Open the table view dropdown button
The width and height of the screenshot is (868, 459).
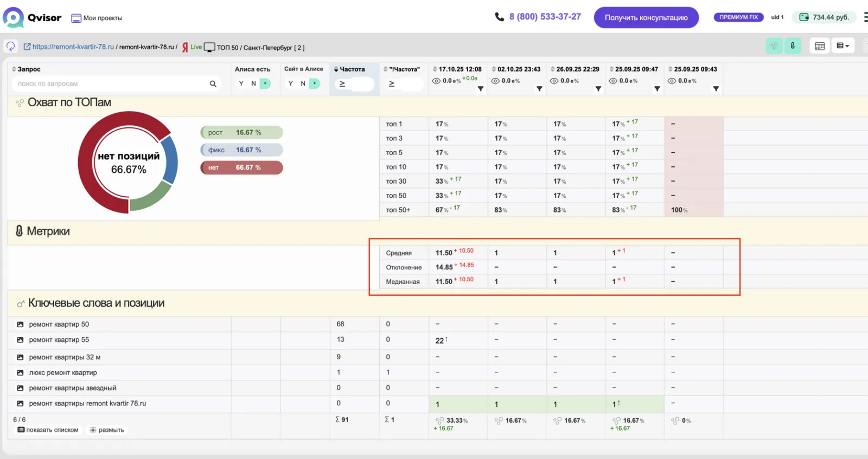[843, 46]
